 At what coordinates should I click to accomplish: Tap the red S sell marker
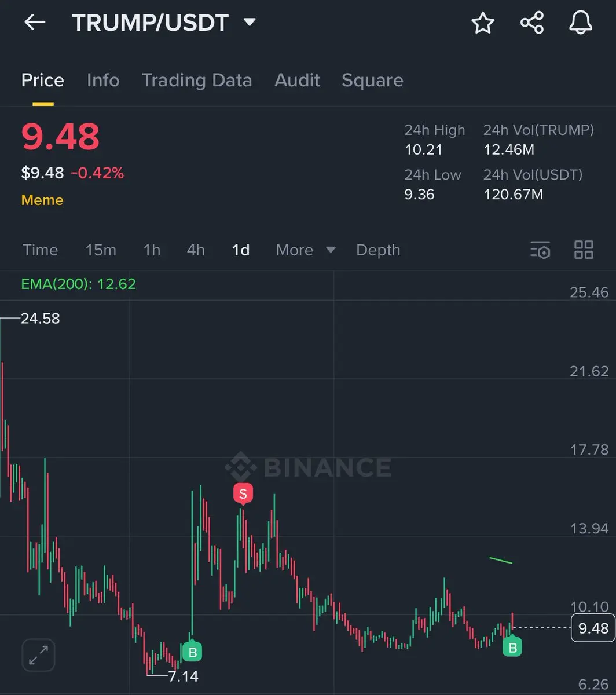point(243,494)
